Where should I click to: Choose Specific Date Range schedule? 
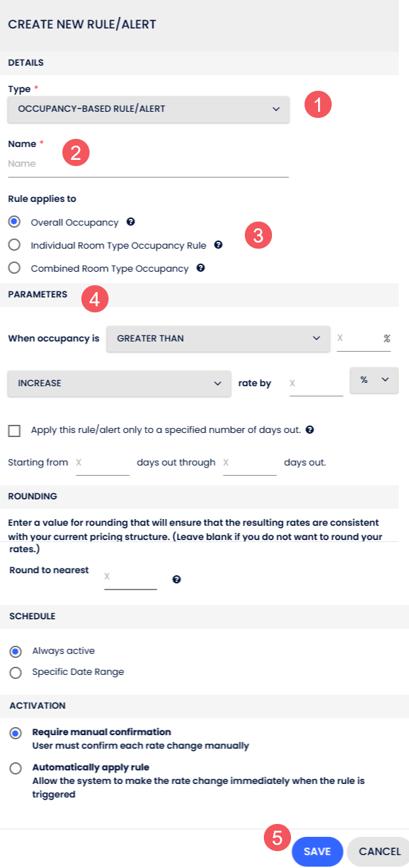15,673
